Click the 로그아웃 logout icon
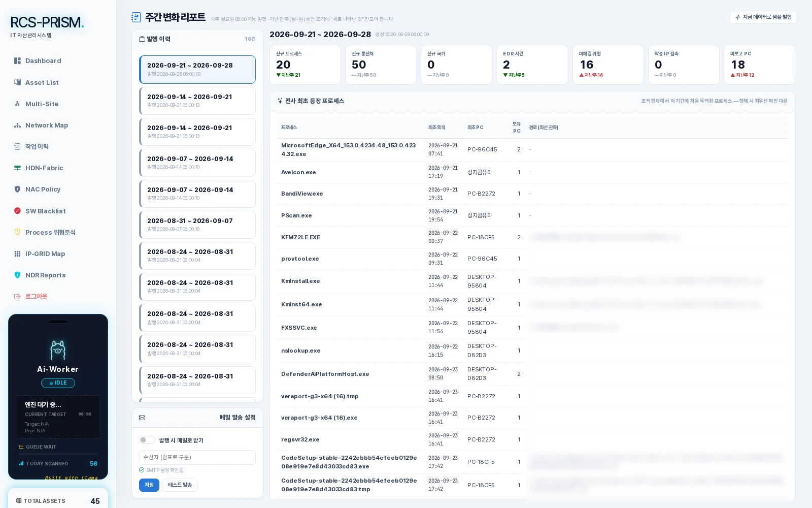Viewport: 812px width, 508px height. click(x=17, y=297)
